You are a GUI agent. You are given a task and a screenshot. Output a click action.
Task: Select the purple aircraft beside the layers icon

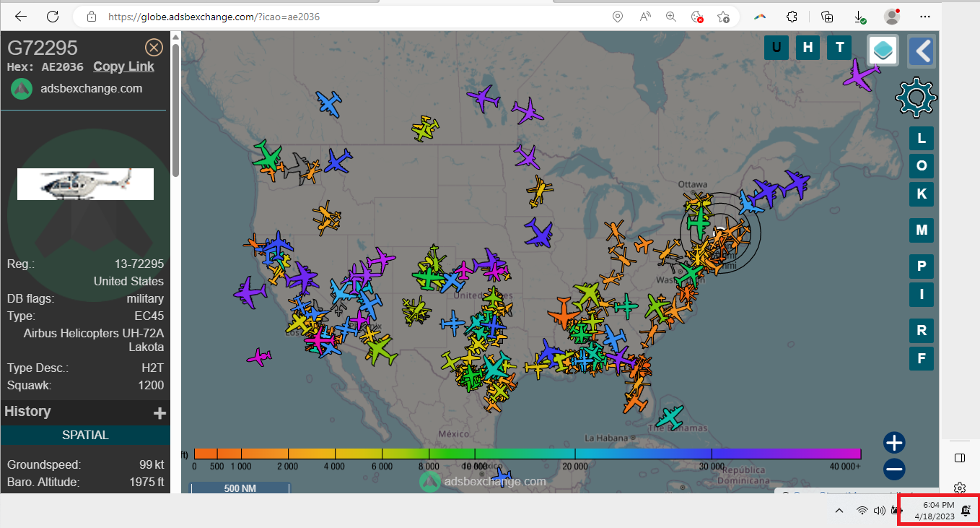(860, 75)
